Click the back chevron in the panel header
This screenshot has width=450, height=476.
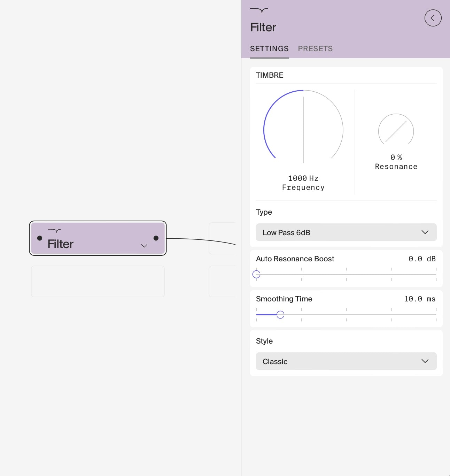(x=433, y=18)
